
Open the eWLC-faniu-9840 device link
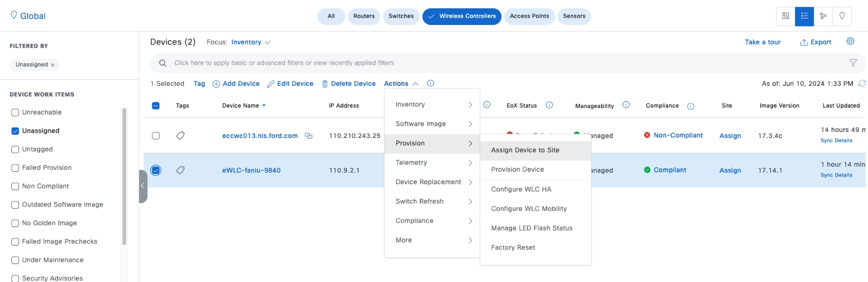point(251,170)
